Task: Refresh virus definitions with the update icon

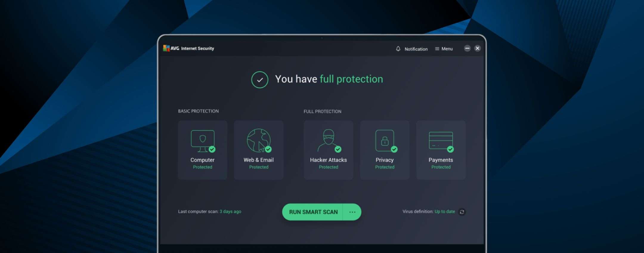Action: point(462,212)
